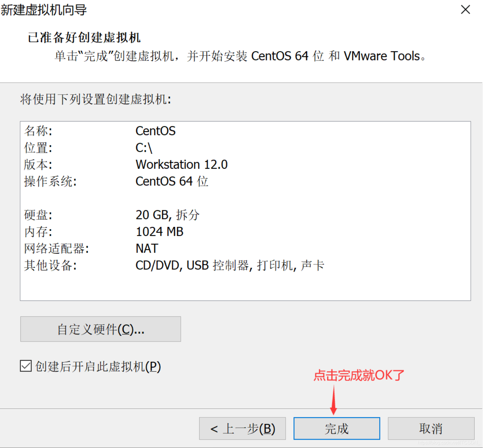Click the 硬盘: label
Viewport: 483px width, 448px height.
pyautogui.click(x=38, y=215)
